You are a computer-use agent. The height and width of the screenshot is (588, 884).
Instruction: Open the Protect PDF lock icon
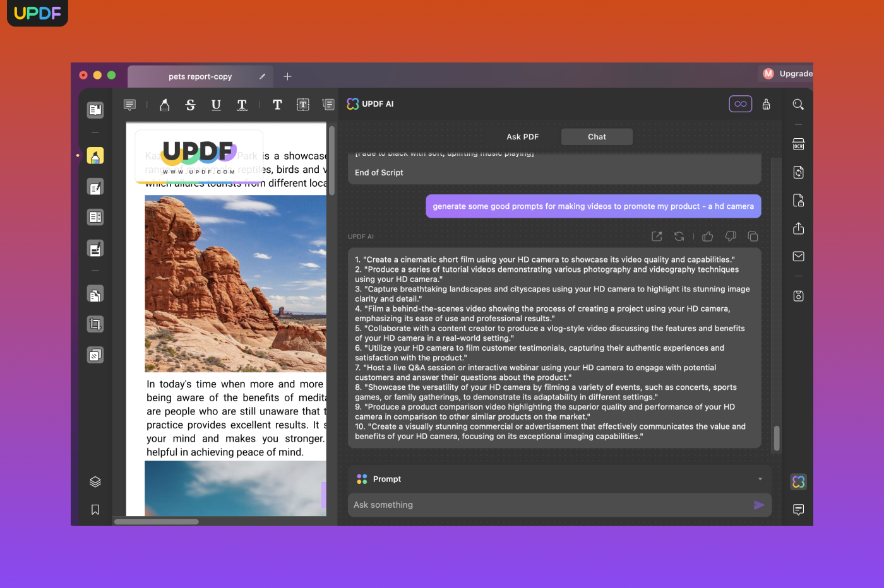click(x=798, y=201)
